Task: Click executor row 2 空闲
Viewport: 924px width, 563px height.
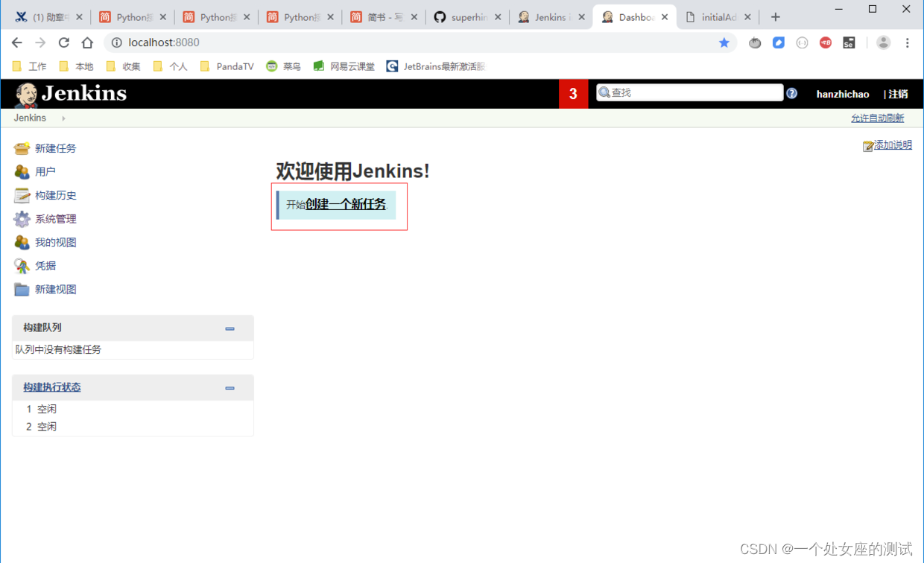Action: coord(133,427)
